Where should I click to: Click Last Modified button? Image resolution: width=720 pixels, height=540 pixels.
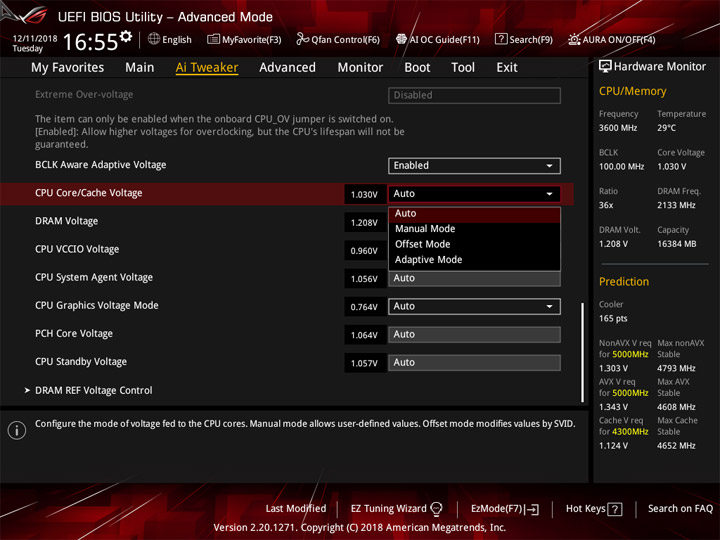296,509
